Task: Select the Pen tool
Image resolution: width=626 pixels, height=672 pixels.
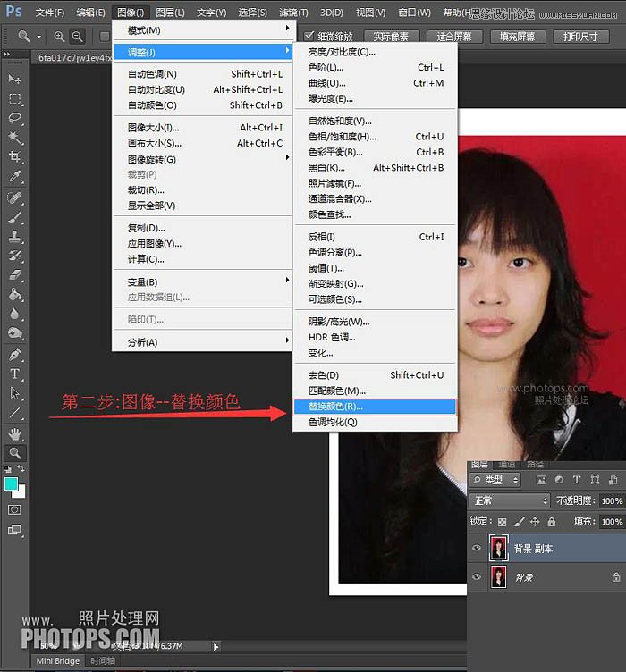Action: [x=14, y=355]
